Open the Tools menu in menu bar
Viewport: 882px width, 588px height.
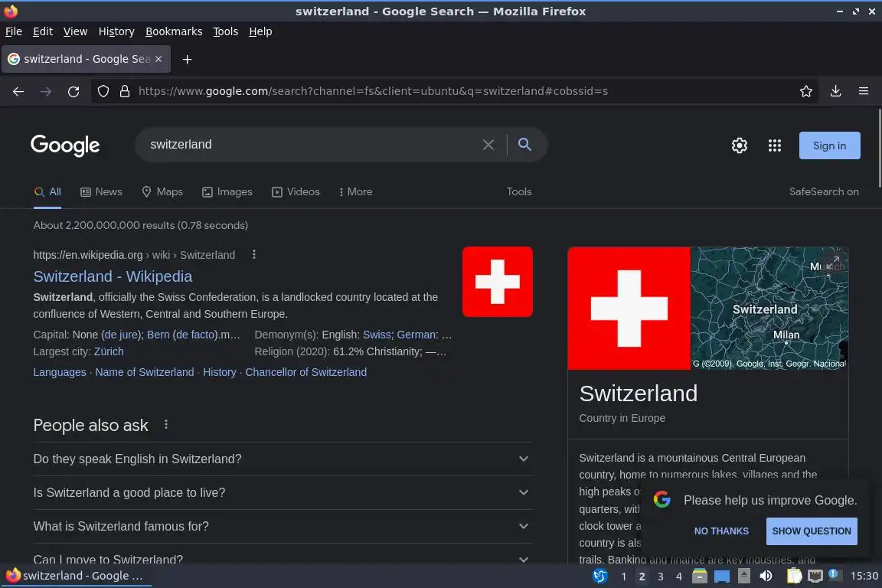point(226,31)
